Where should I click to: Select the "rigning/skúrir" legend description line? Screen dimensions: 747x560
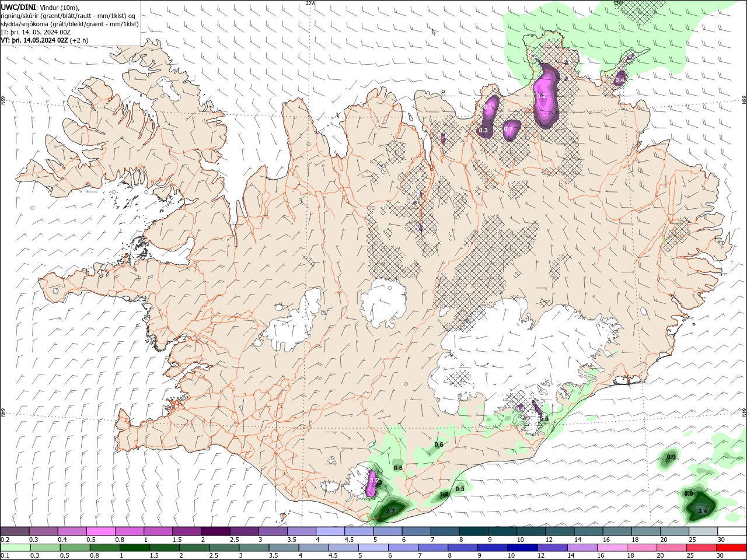click(x=68, y=16)
